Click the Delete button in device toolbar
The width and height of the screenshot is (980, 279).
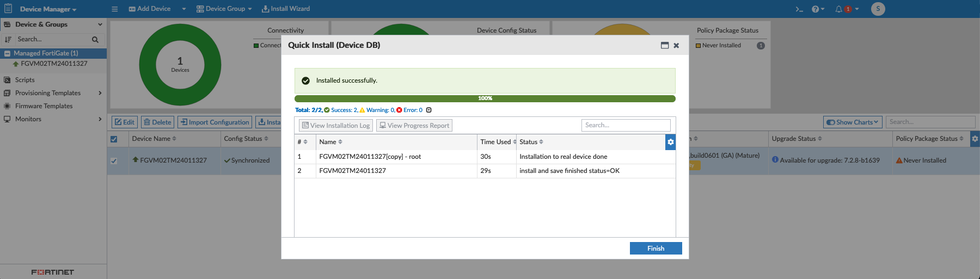coord(157,122)
